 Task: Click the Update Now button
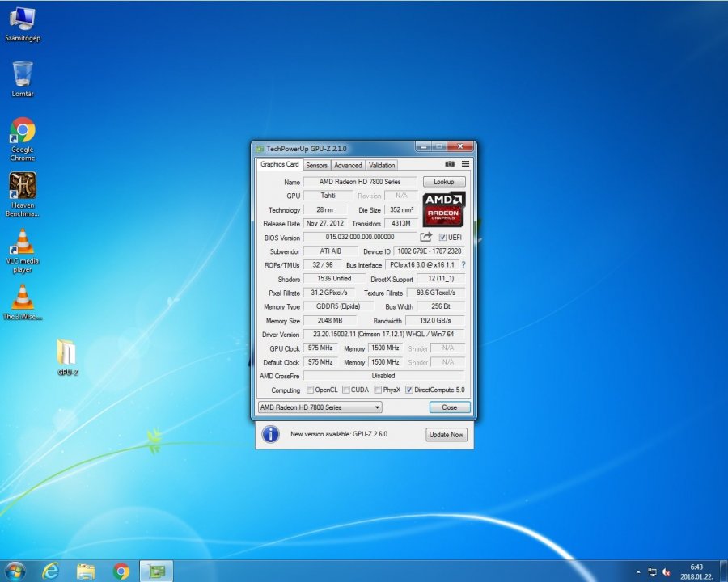446,435
